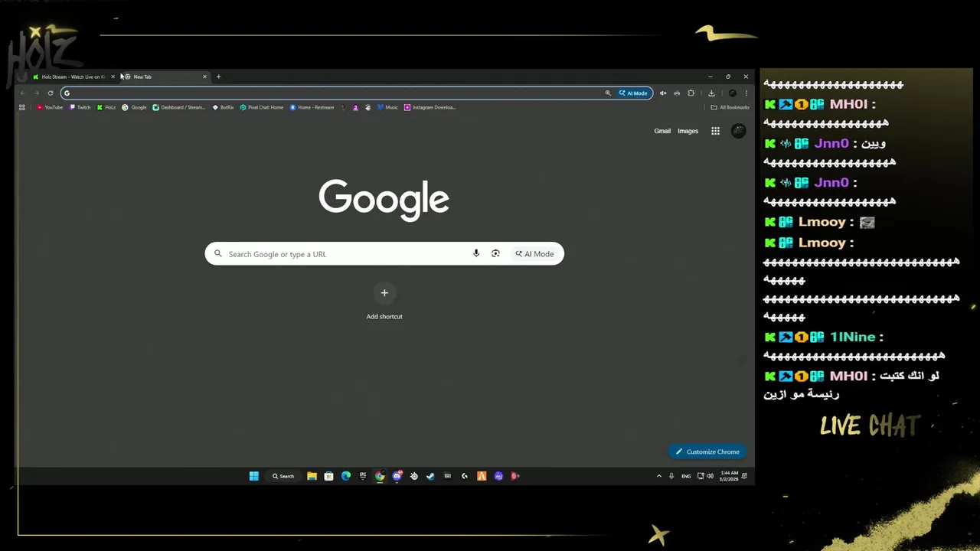Click the tray microphone icon
The image size is (980, 551).
(x=671, y=476)
